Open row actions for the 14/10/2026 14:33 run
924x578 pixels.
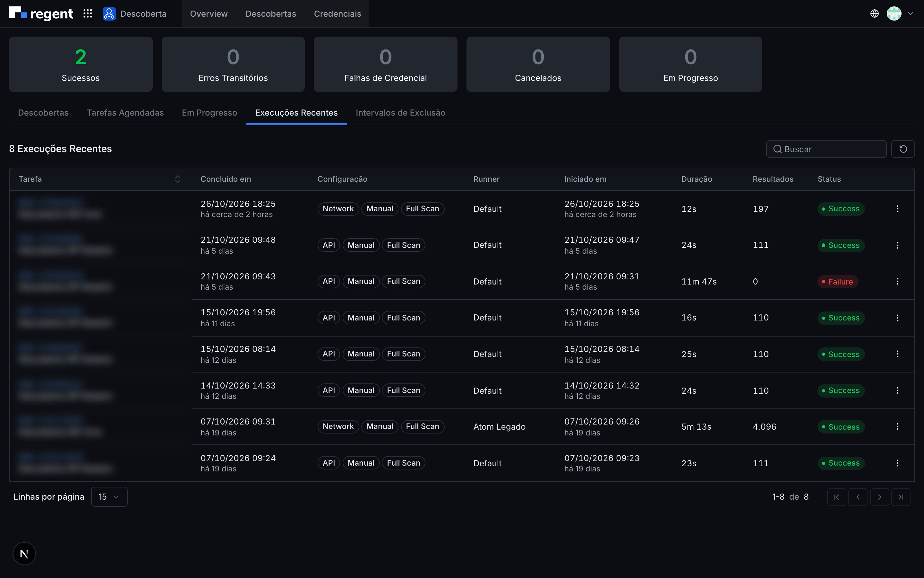click(898, 390)
